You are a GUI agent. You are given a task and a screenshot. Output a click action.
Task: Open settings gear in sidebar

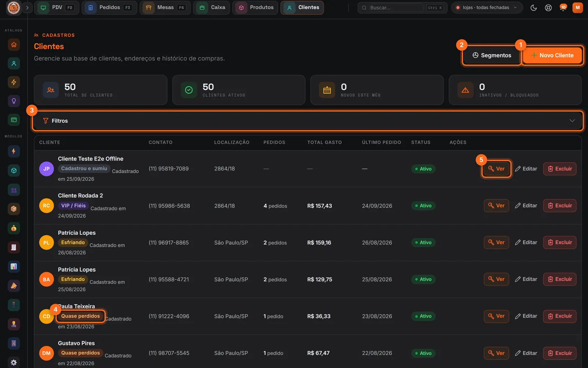(x=14, y=362)
